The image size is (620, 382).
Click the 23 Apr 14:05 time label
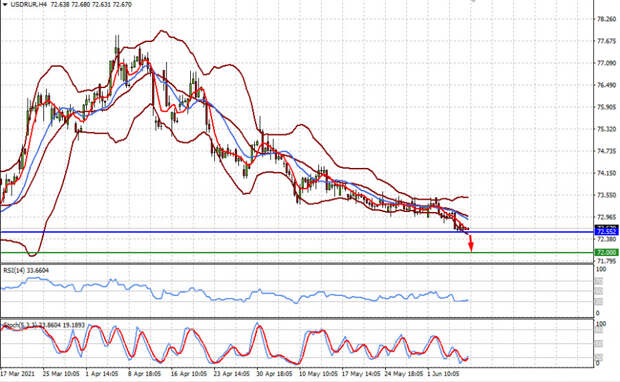[232, 374]
